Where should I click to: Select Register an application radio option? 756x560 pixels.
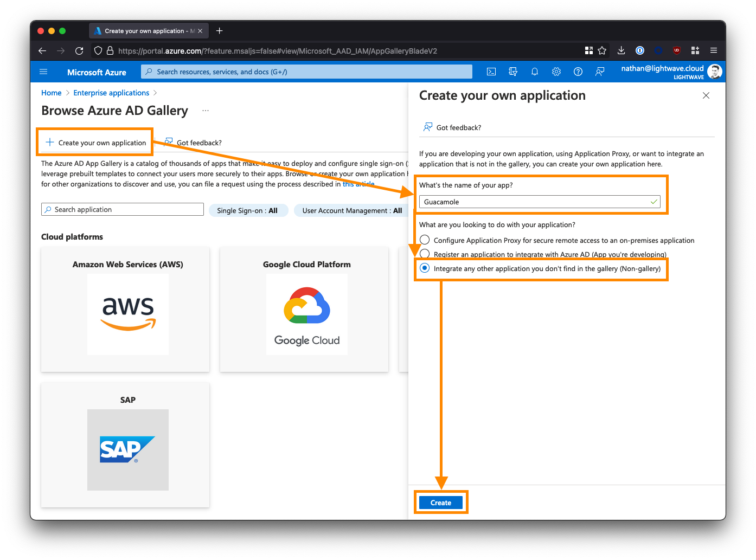(425, 254)
